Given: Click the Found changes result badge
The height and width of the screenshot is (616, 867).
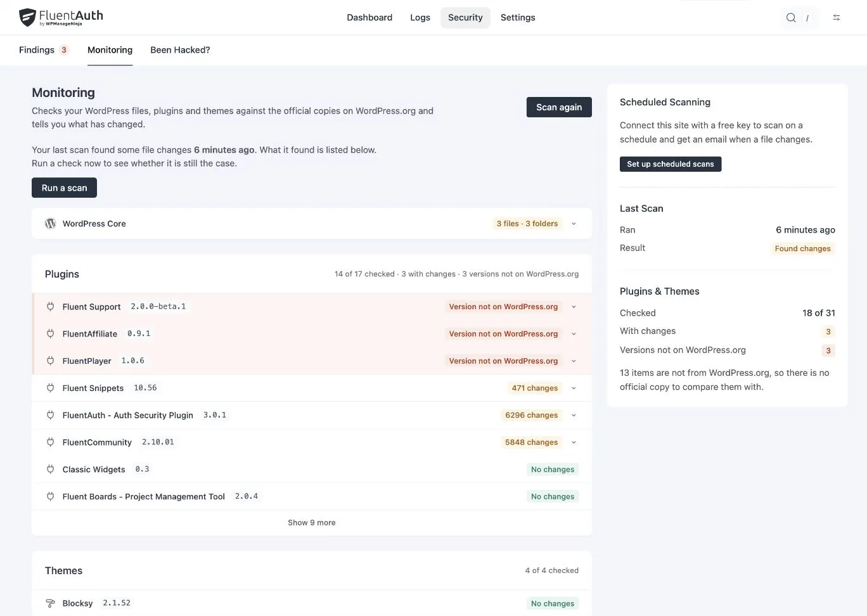Looking at the screenshot, I should [802, 248].
